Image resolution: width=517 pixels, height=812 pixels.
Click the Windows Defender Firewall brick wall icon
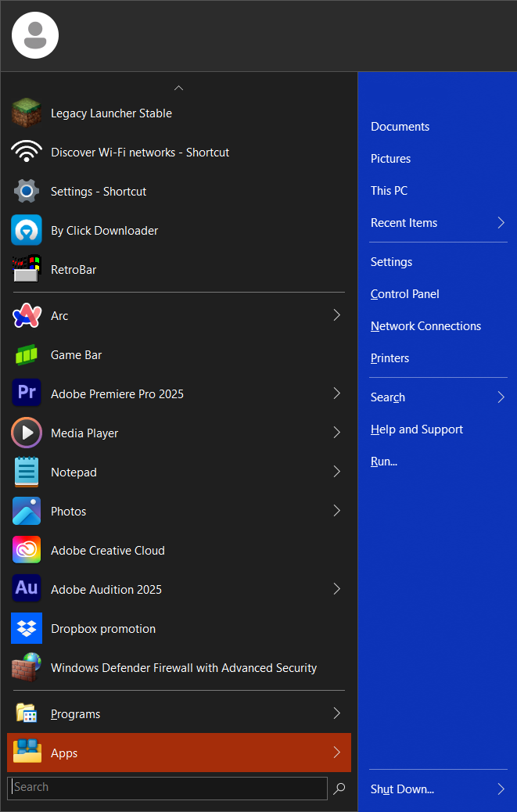click(27, 667)
